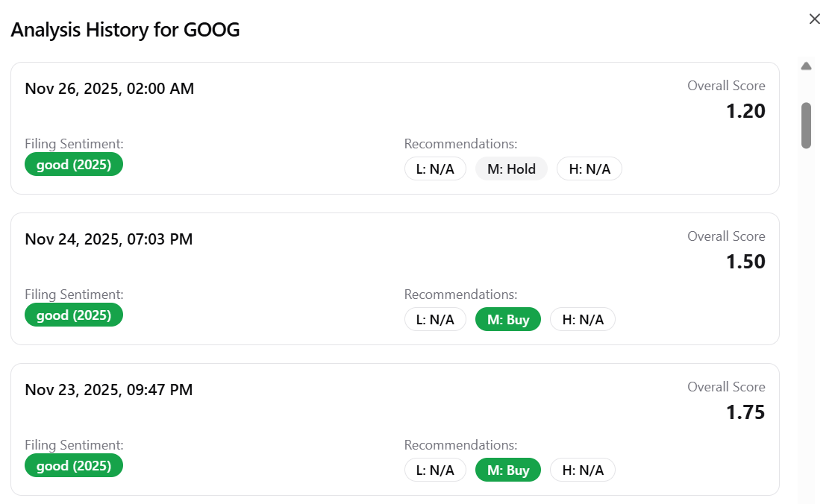835x504 pixels.
Task: Click good (2025) sentiment in Nov 24 entry
Action: (74, 315)
